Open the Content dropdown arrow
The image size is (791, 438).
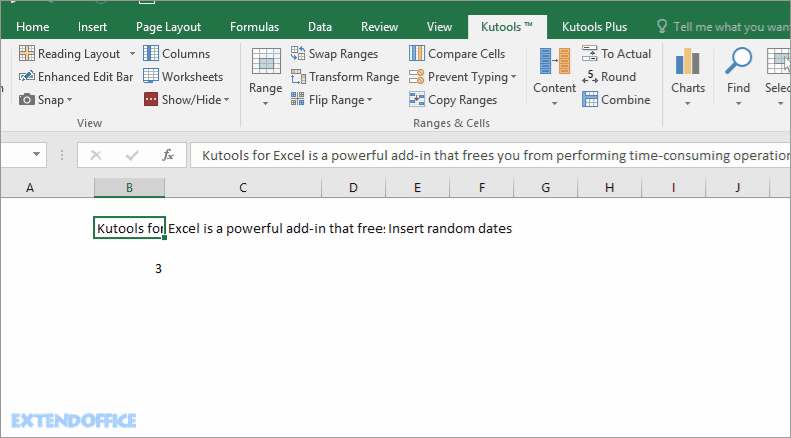pyautogui.click(x=554, y=103)
